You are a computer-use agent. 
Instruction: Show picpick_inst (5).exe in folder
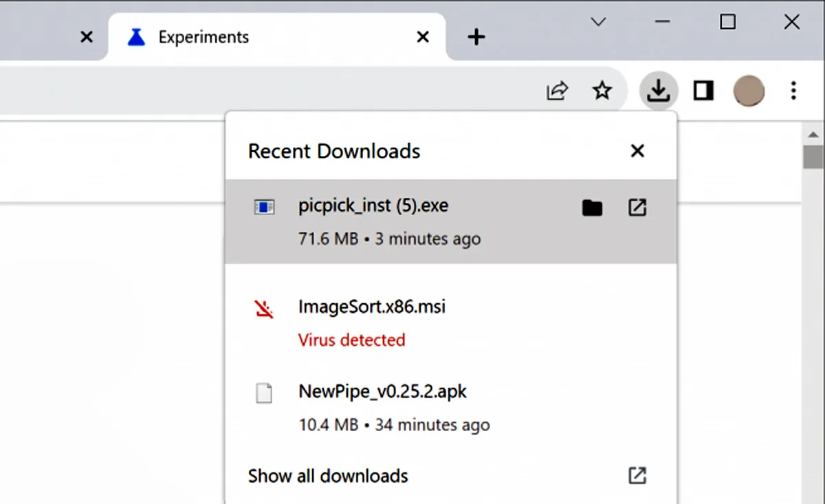point(592,208)
